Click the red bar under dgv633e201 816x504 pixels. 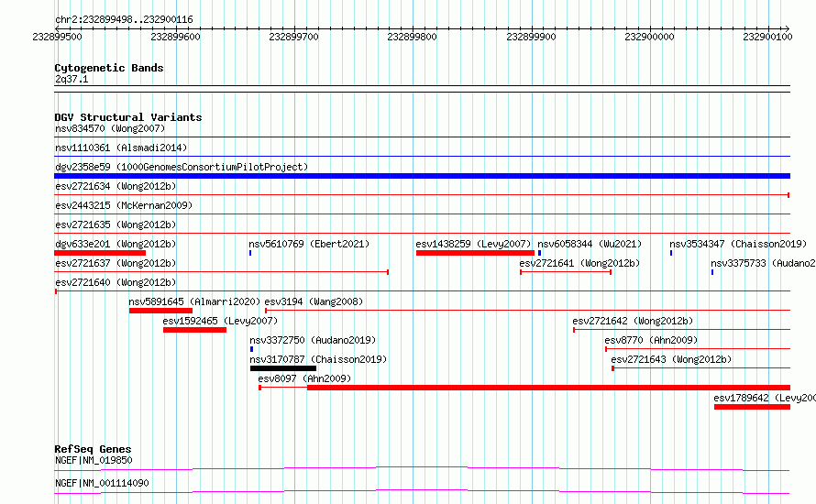coord(100,253)
